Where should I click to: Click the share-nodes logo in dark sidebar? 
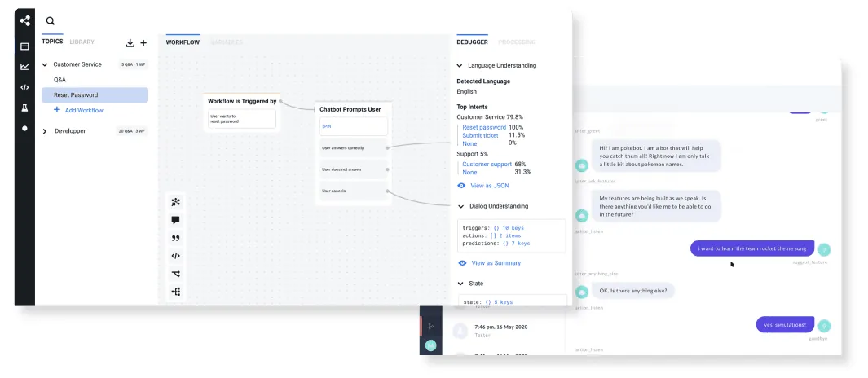[x=24, y=21]
